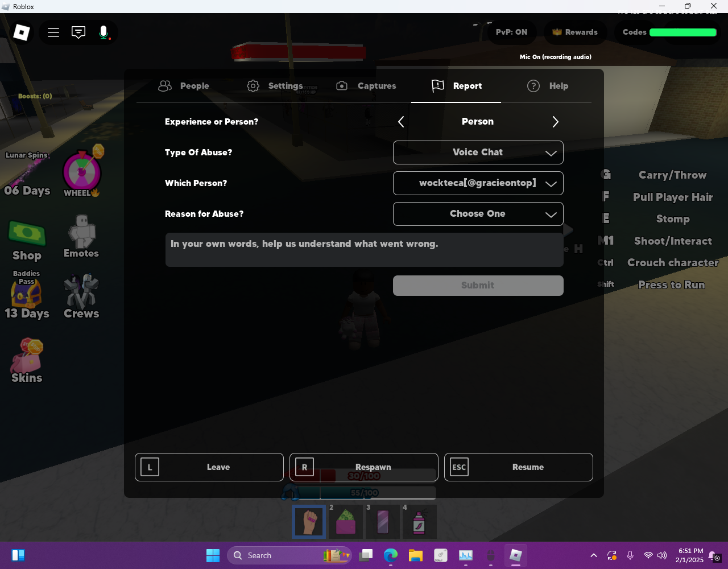This screenshot has width=728, height=569.
Task: Switch to the Settings tab
Action: [x=275, y=86]
